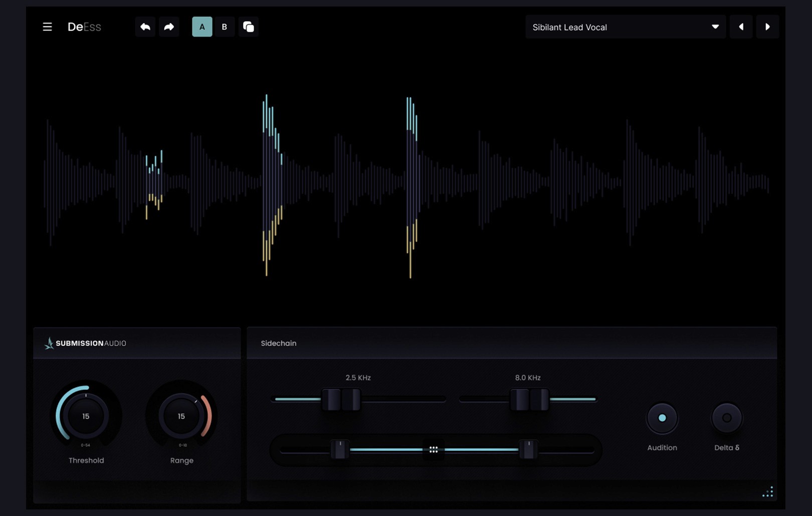
Task: Click the 8.0 KHz frequency slider handle
Action: pyautogui.click(x=530, y=399)
